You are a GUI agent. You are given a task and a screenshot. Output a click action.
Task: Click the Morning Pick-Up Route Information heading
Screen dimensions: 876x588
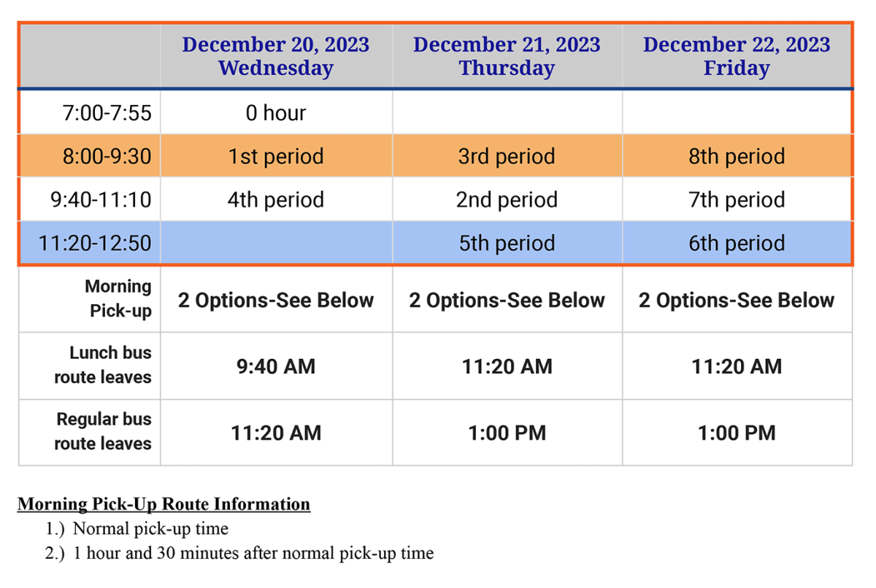tap(164, 504)
